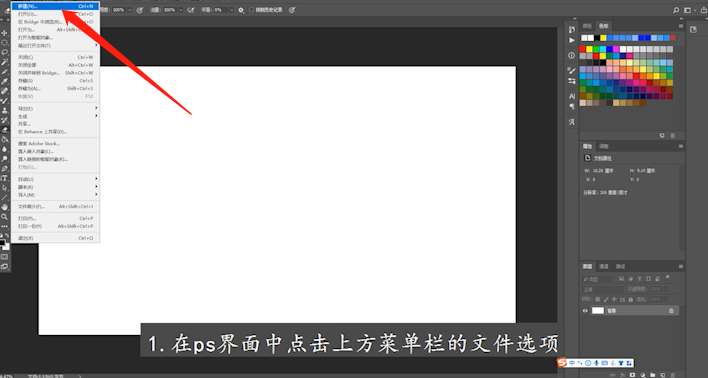Open the Actions panel play icon
This screenshot has height=378, width=708.
572,40
